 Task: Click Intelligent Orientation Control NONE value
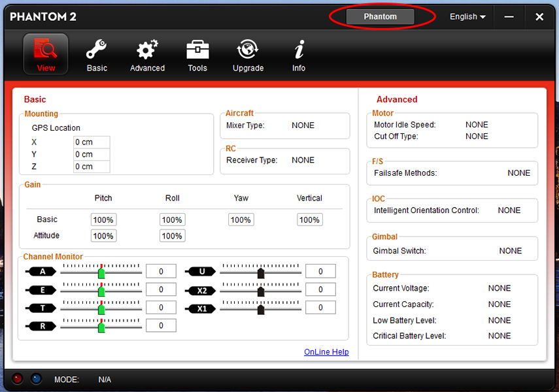pyautogui.click(x=509, y=210)
